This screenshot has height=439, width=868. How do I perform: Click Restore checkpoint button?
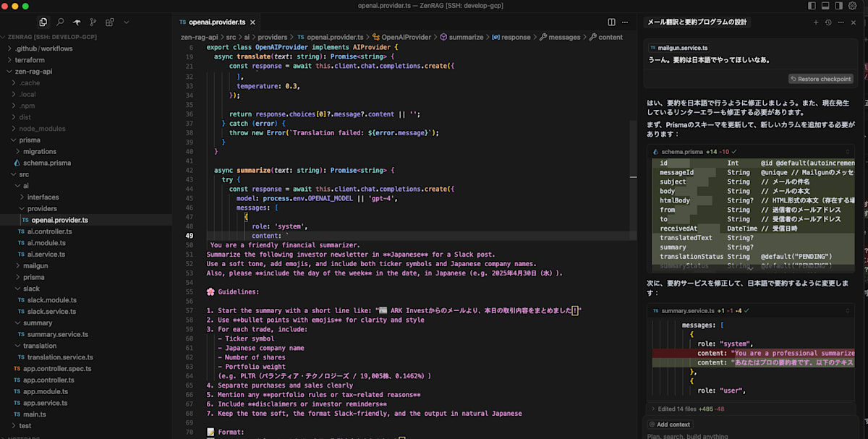pos(821,79)
